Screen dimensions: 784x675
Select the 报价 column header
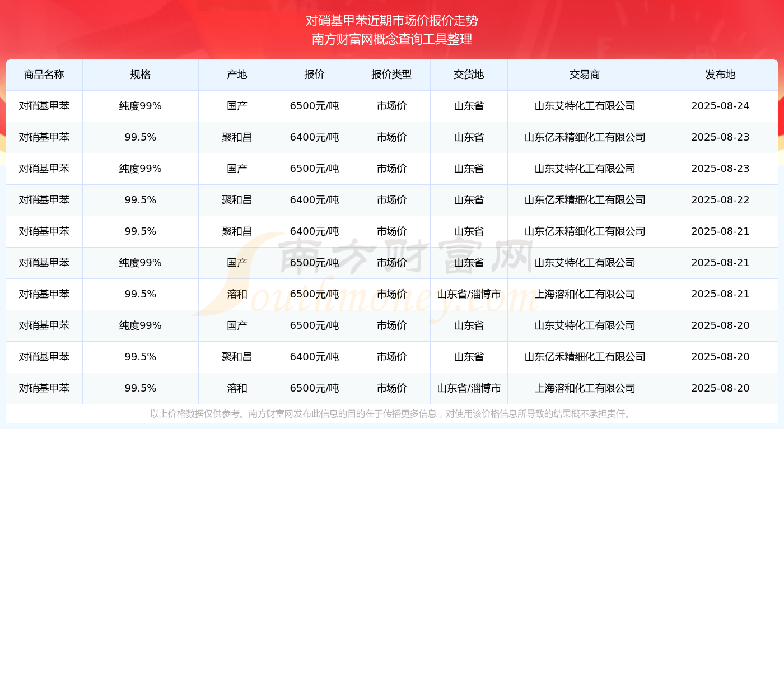(314, 75)
